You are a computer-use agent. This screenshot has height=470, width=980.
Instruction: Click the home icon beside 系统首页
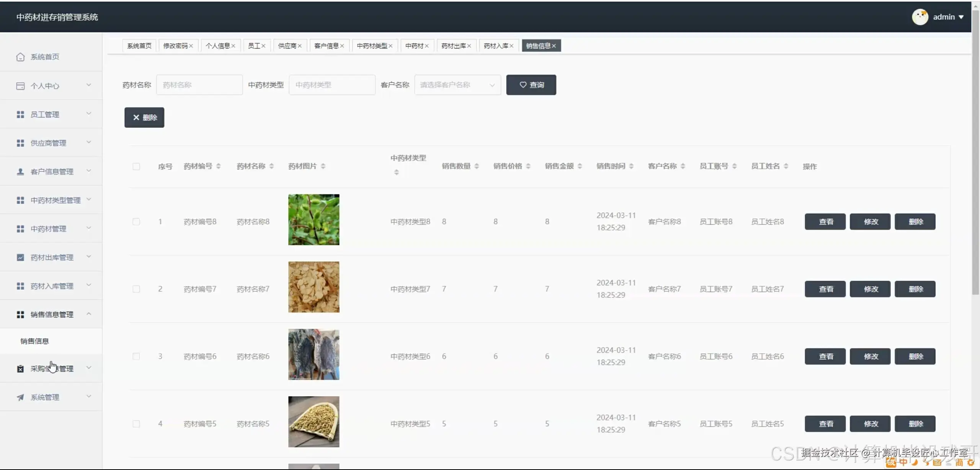(x=20, y=57)
